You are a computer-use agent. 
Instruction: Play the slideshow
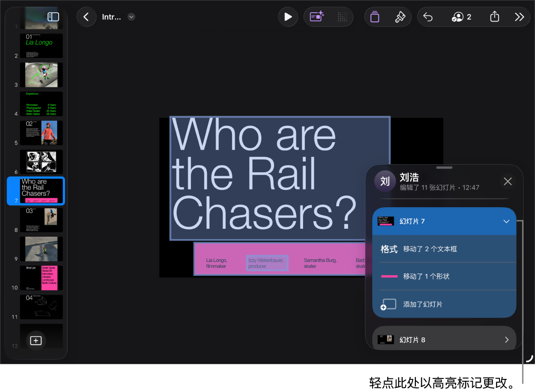(x=288, y=17)
